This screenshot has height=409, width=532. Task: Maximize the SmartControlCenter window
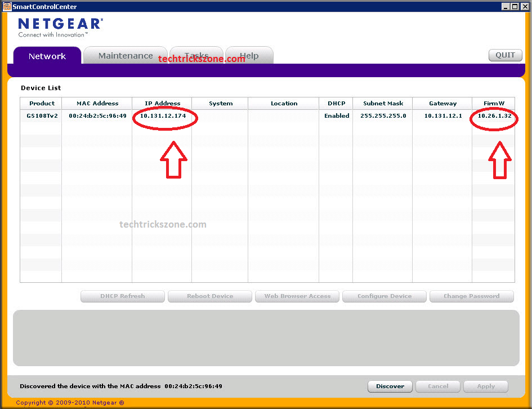point(515,6)
